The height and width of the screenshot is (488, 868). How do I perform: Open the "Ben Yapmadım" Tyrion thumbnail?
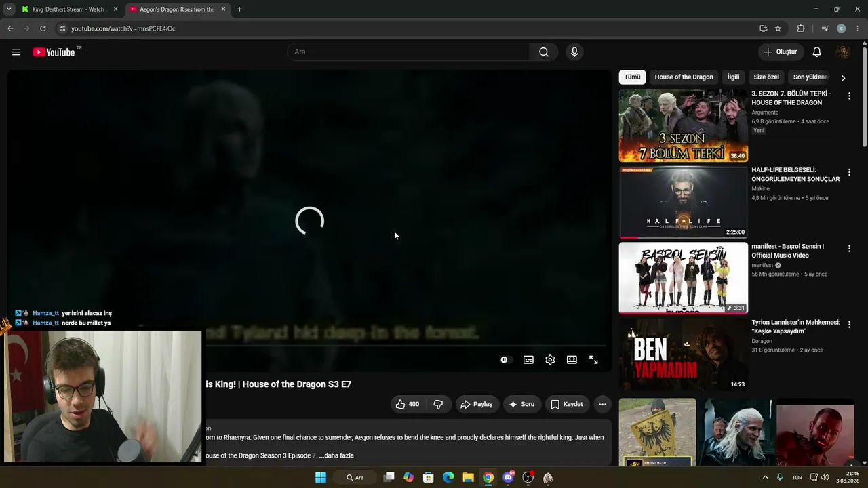tap(683, 354)
